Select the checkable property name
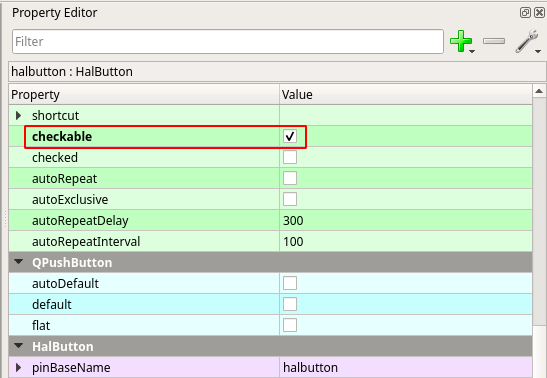This screenshot has width=547, height=378. click(x=62, y=136)
